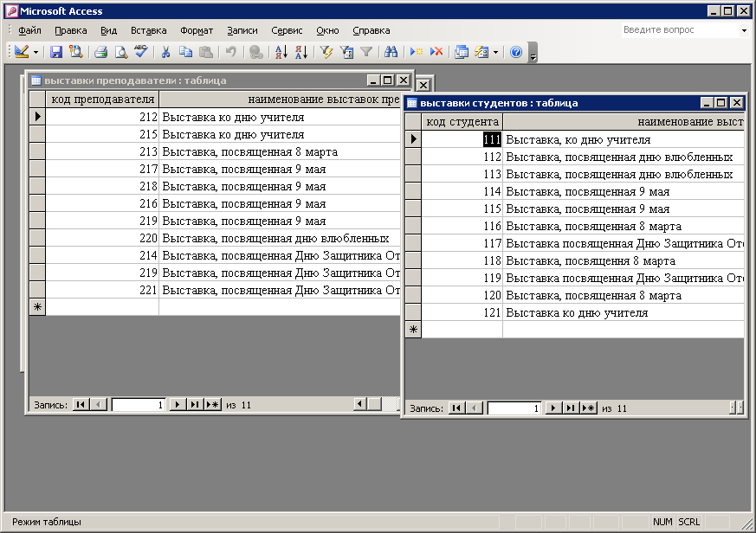Click the New Record toolbar icon
Screen dimensions: 756x533
click(416, 52)
